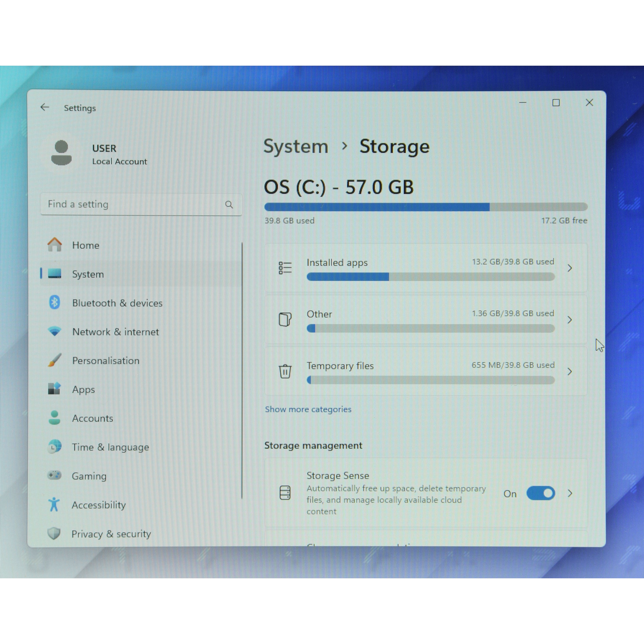Open the Home settings page
This screenshot has width=644, height=644.
(141, 245)
